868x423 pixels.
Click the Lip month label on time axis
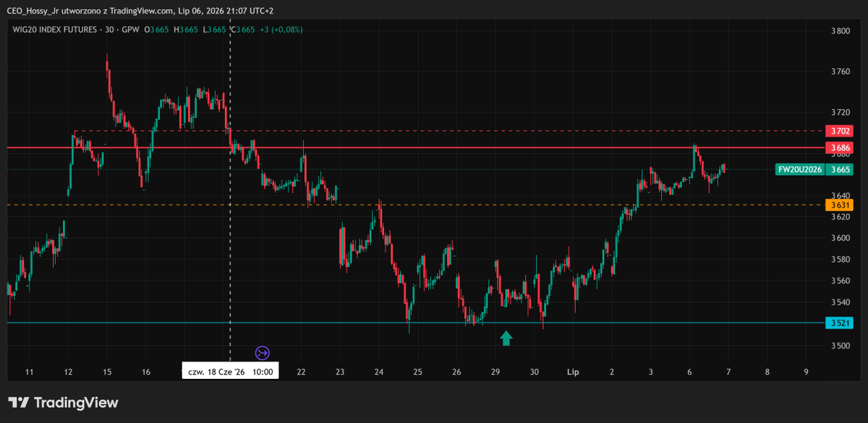pyautogui.click(x=572, y=372)
